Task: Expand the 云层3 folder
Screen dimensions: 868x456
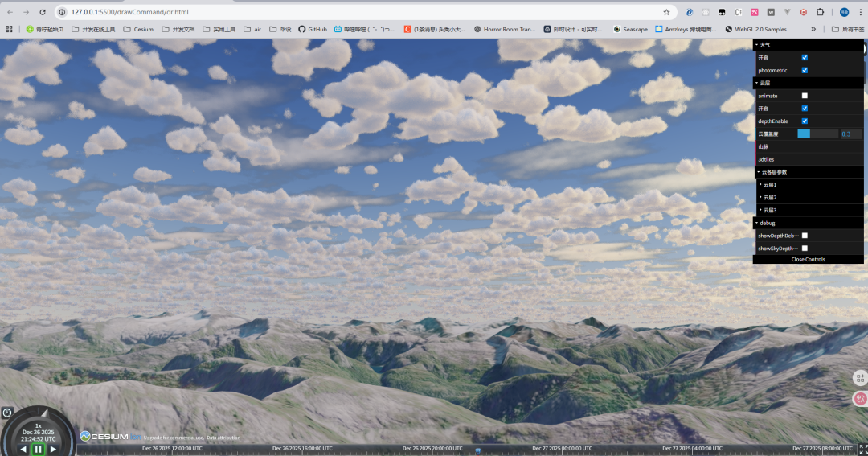Action: coord(810,210)
